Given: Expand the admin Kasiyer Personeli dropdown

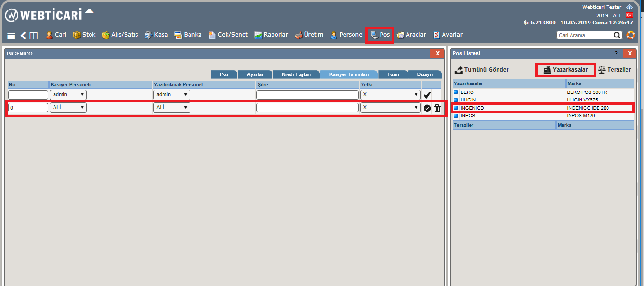Looking at the screenshot, I should pyautogui.click(x=68, y=95).
